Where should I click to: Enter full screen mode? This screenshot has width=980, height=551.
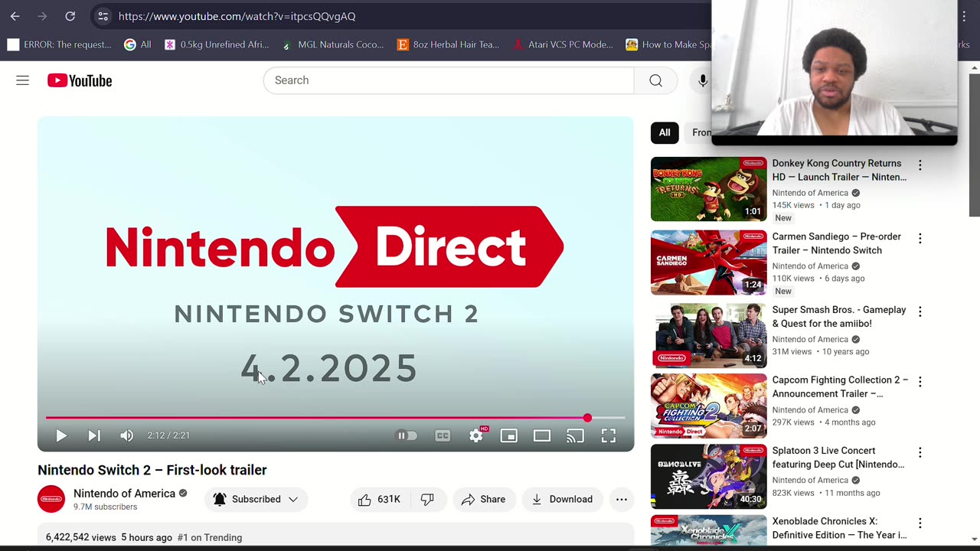pyautogui.click(x=609, y=435)
